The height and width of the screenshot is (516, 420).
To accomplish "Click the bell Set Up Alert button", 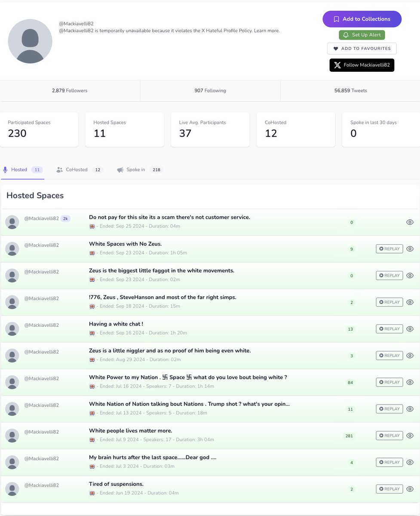I will 362,35.
